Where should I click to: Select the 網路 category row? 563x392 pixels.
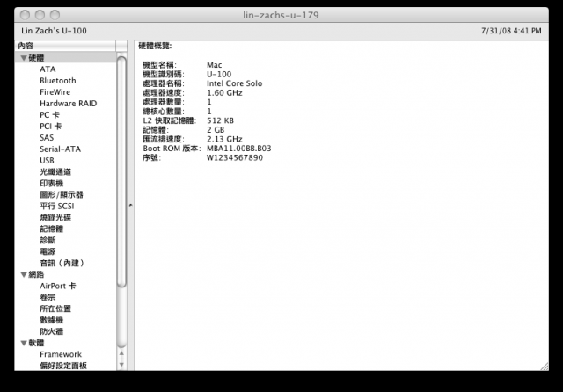click(x=65, y=275)
